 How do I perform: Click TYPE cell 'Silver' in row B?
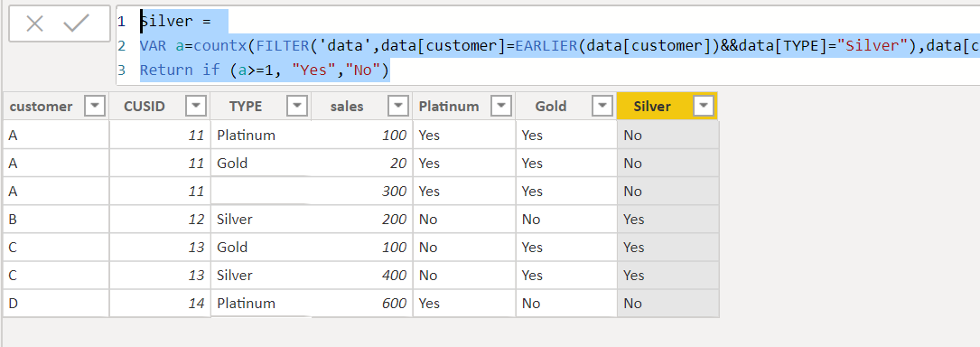(x=261, y=220)
